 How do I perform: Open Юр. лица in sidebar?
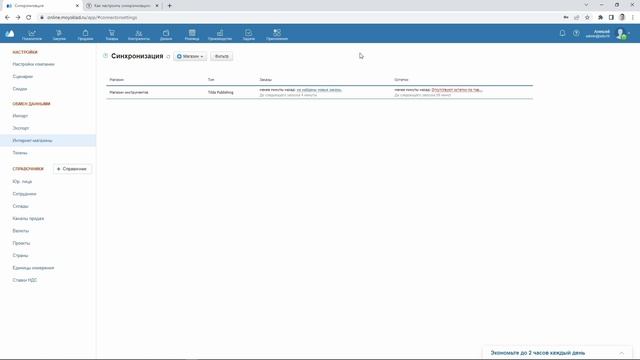pos(22,182)
